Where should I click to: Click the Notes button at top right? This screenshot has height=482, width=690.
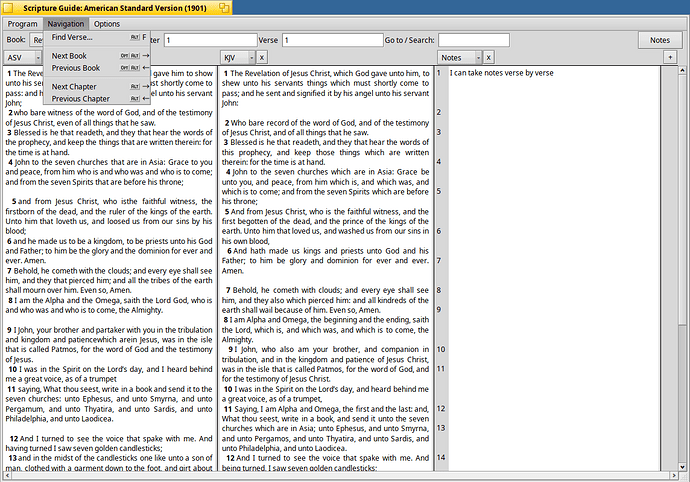click(660, 40)
